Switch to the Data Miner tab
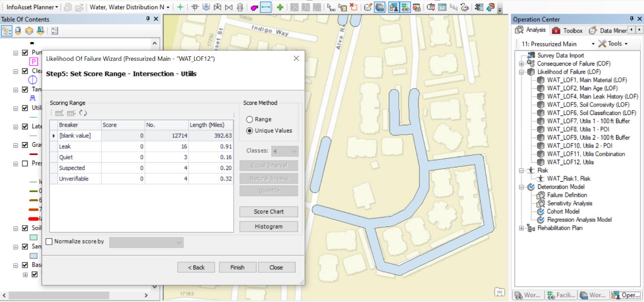 point(608,30)
